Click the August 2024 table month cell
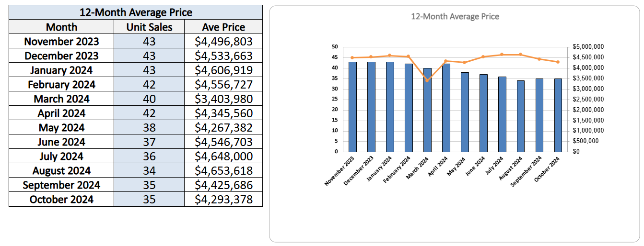The height and width of the screenshot is (246, 644). coord(61,170)
